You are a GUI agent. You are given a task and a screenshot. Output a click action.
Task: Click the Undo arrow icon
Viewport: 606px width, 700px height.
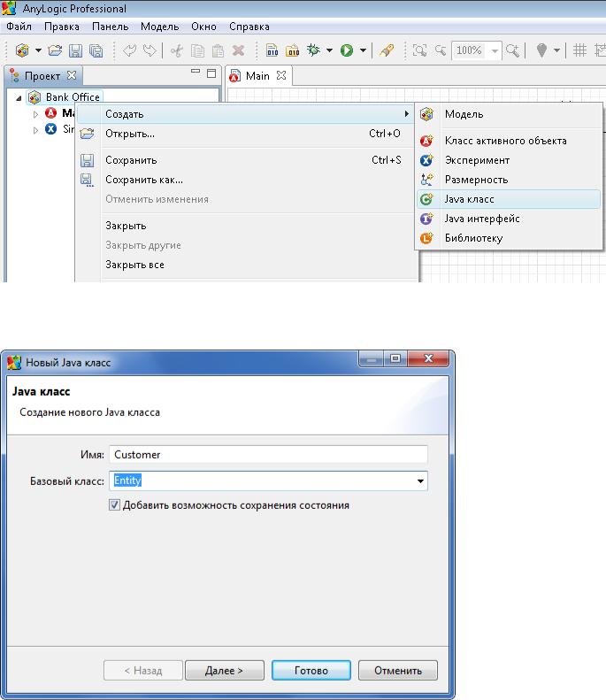coord(129,50)
